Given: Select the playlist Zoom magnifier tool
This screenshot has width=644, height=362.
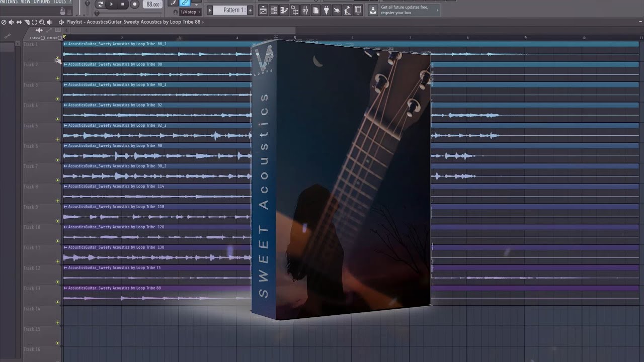Looking at the screenshot, I should (x=42, y=22).
